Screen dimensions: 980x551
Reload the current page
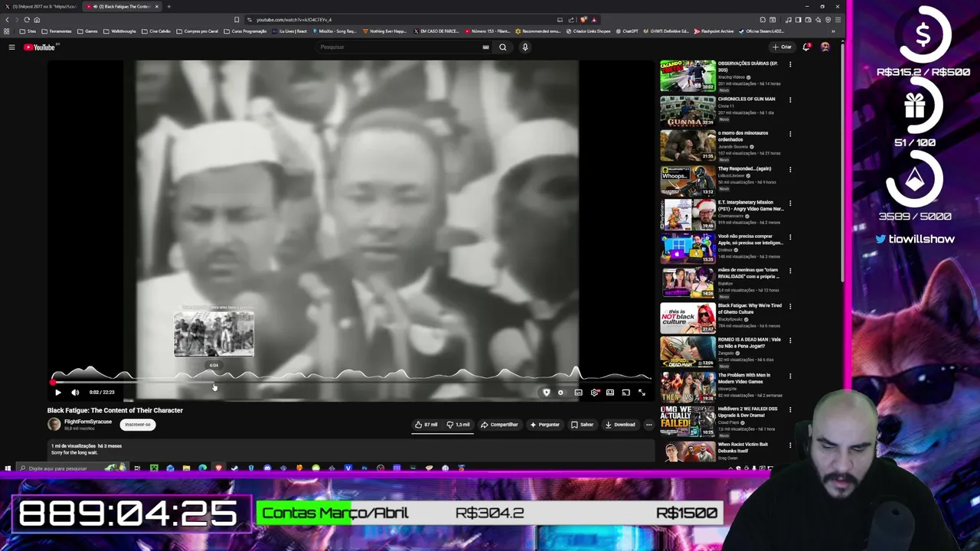tap(27, 20)
